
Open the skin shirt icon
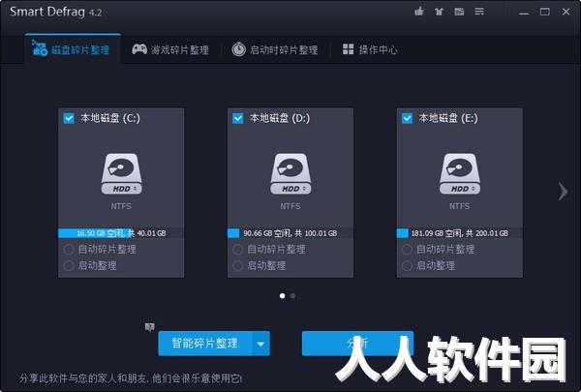pyautogui.click(x=439, y=12)
